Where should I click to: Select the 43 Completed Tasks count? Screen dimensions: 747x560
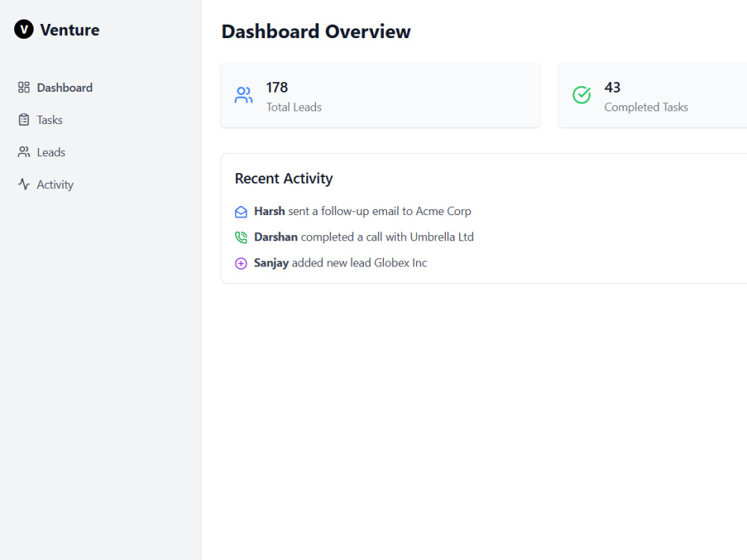click(x=613, y=87)
